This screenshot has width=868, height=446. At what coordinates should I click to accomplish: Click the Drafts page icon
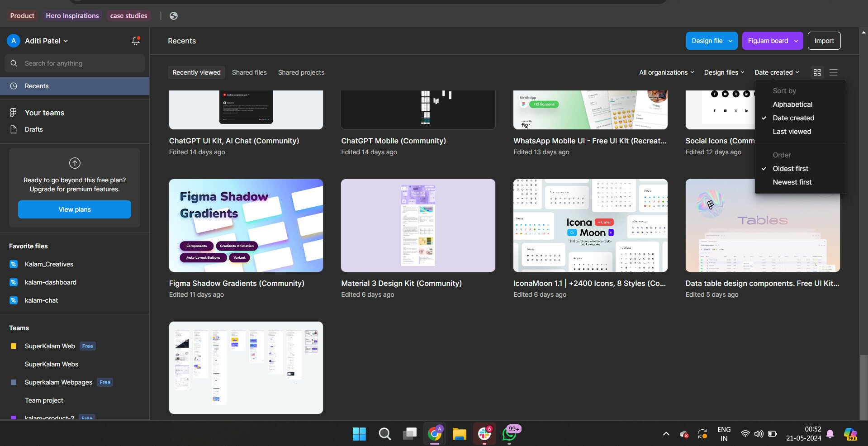[14, 129]
